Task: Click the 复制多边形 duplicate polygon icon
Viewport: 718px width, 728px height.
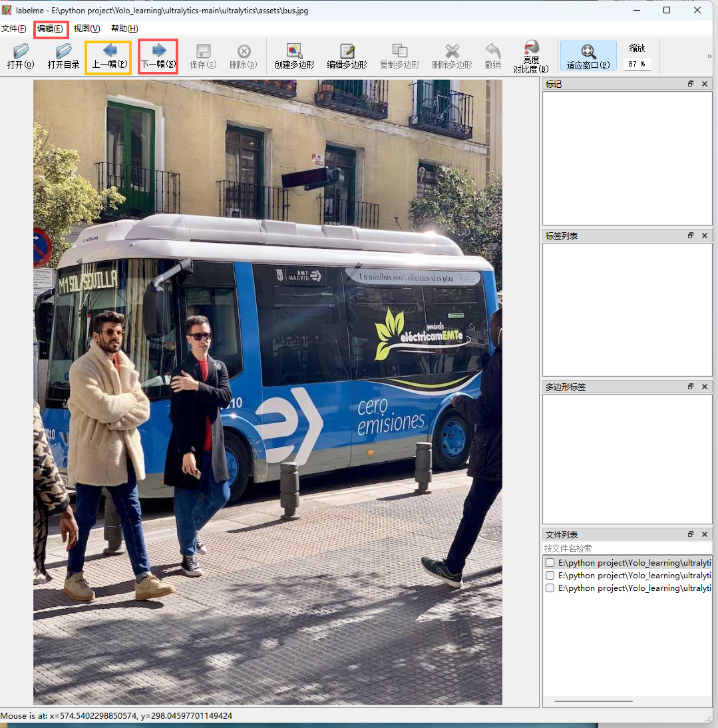Action: coord(400,56)
